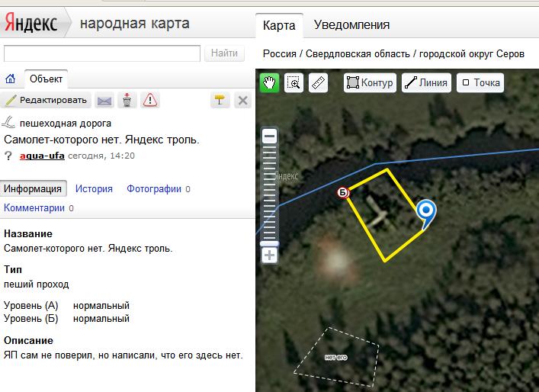Click городской округ Серов breadcrumb

coord(472,53)
